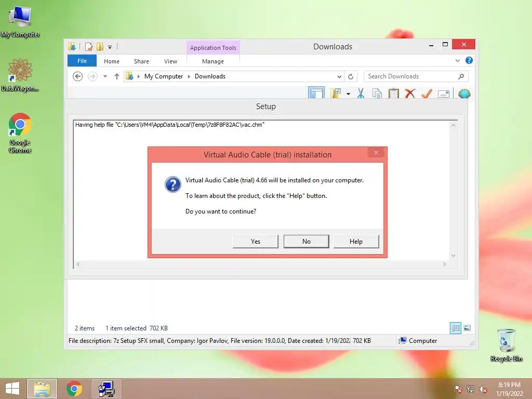Click No in the installation dialog

306,241
